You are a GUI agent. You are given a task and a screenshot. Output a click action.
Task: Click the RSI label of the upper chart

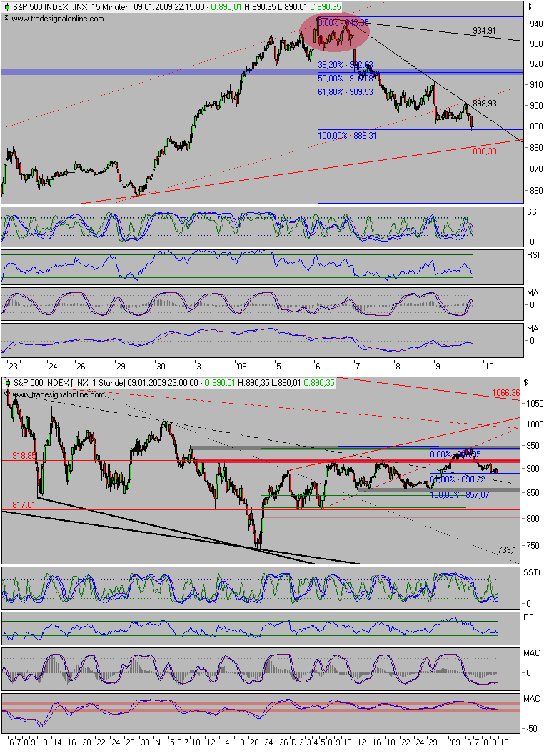coord(533,254)
